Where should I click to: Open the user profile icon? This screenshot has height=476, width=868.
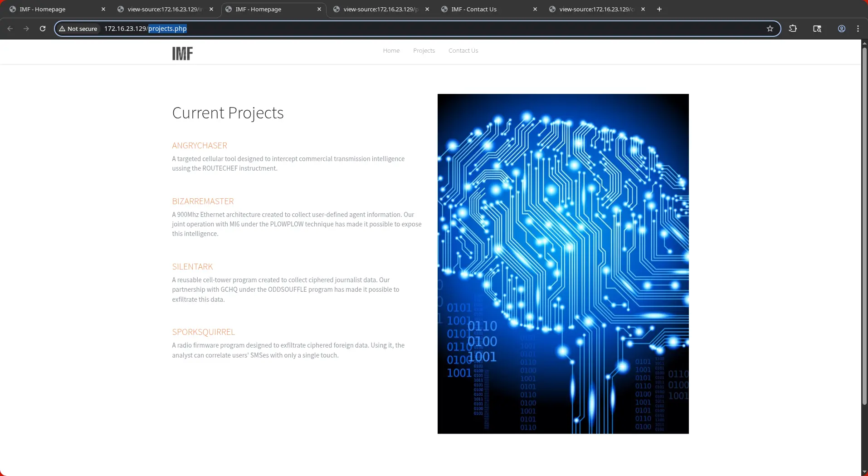(x=841, y=29)
